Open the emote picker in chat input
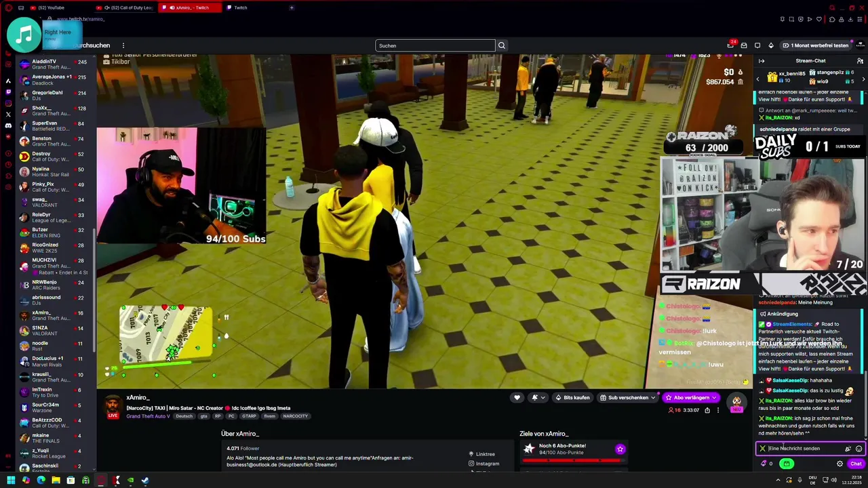The image size is (868, 488). (x=859, y=449)
